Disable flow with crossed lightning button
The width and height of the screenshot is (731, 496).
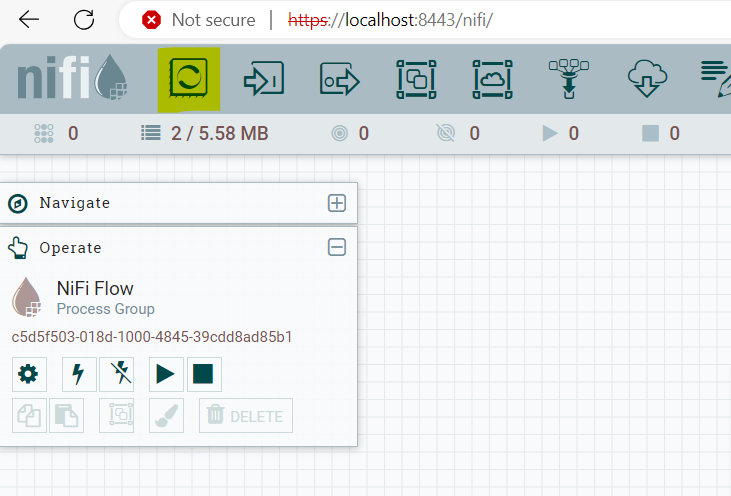click(x=117, y=374)
